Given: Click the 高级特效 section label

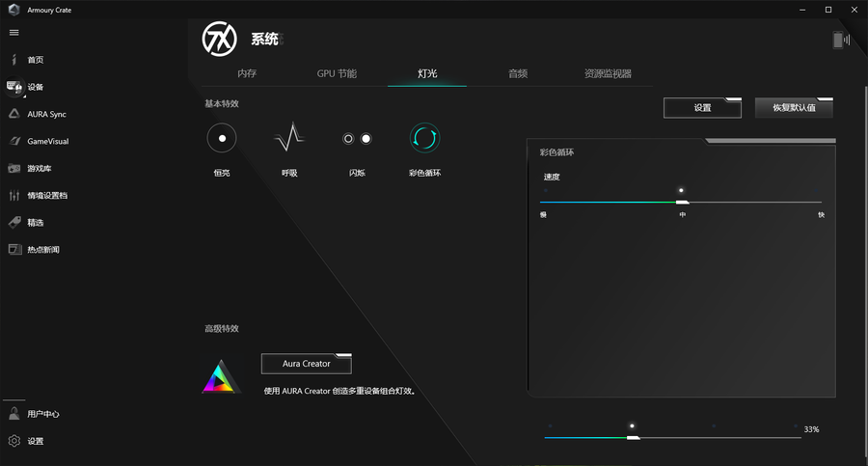Looking at the screenshot, I should tap(222, 329).
